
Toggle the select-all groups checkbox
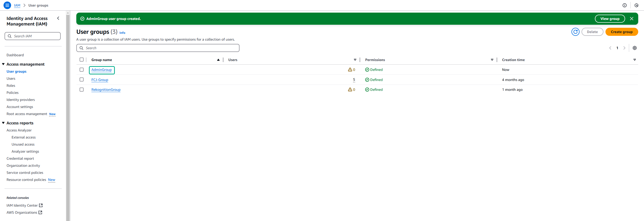[x=82, y=60]
